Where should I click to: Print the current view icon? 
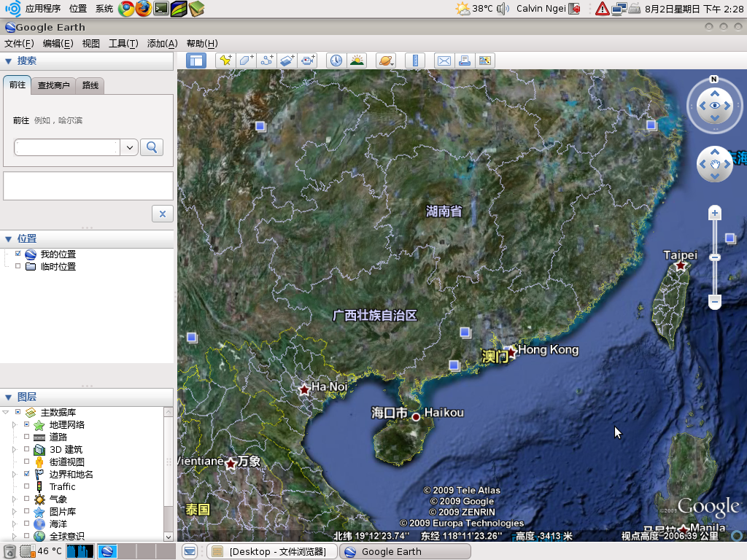pos(465,61)
